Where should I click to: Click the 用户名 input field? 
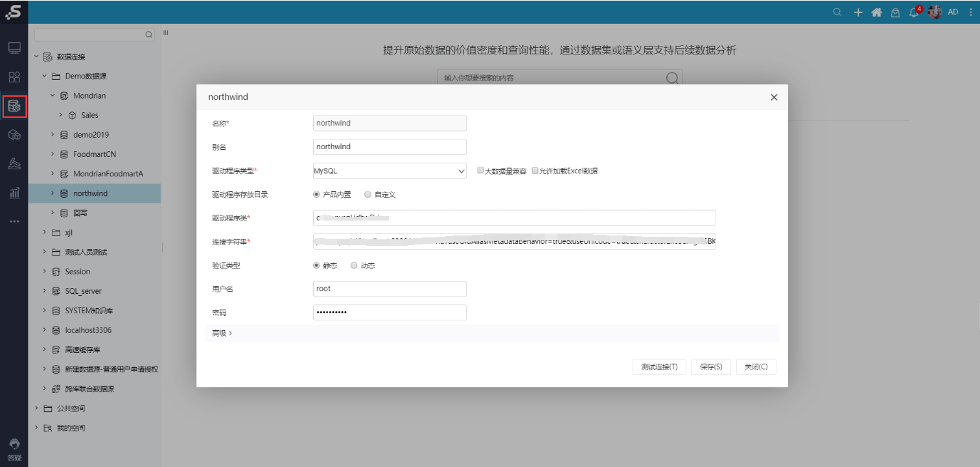(x=390, y=289)
